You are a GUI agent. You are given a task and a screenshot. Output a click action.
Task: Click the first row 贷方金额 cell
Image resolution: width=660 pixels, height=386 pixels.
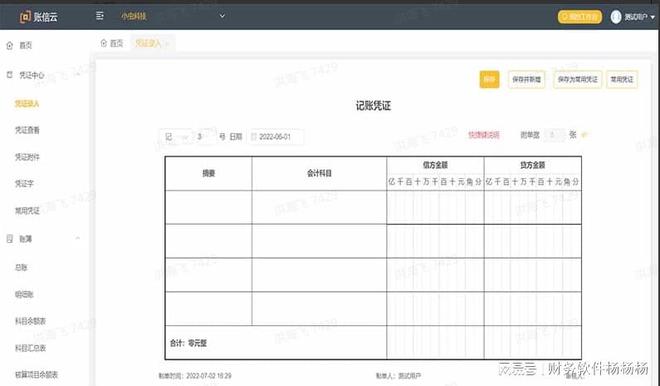point(532,207)
